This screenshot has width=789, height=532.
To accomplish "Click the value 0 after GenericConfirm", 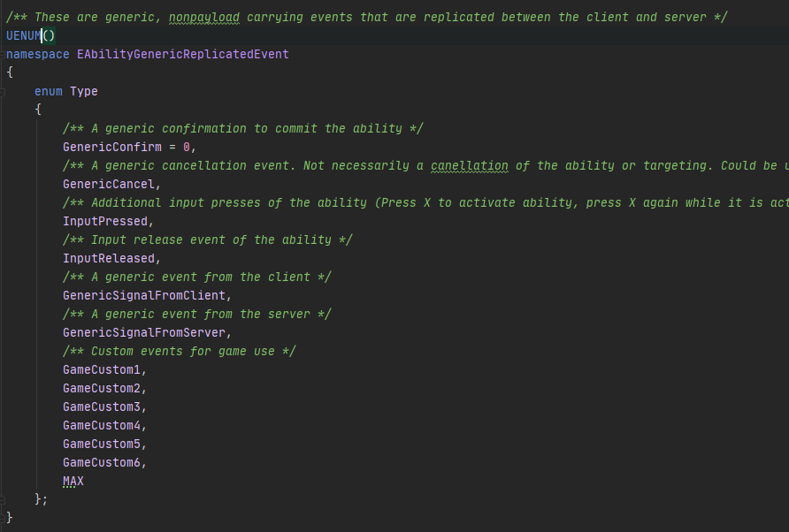I will point(186,147).
